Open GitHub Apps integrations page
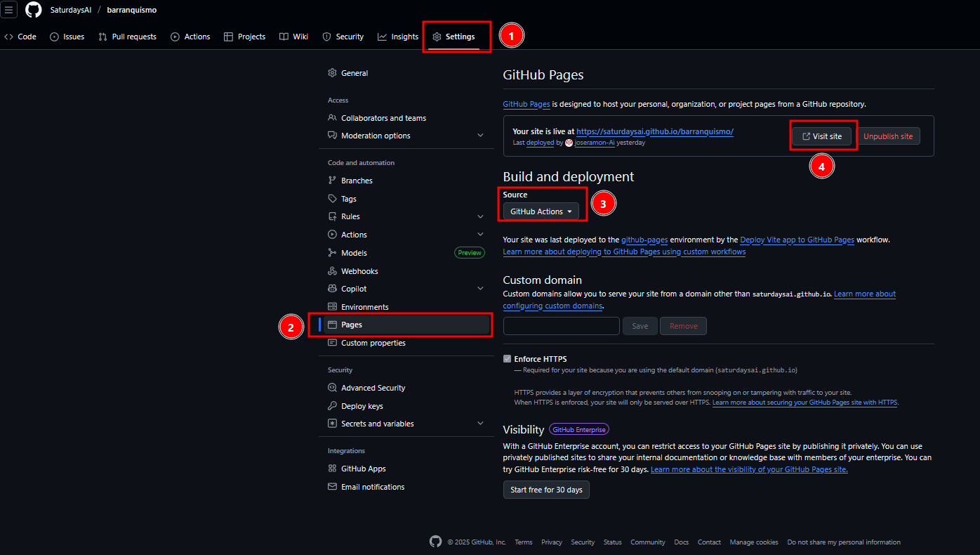This screenshot has height=555, width=980. pos(363,469)
